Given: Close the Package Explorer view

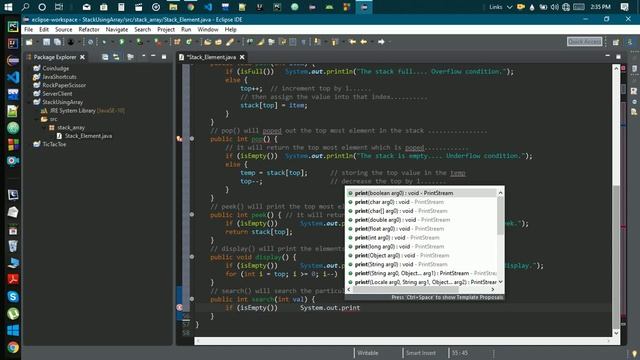Looking at the screenshot, I should [x=82, y=57].
